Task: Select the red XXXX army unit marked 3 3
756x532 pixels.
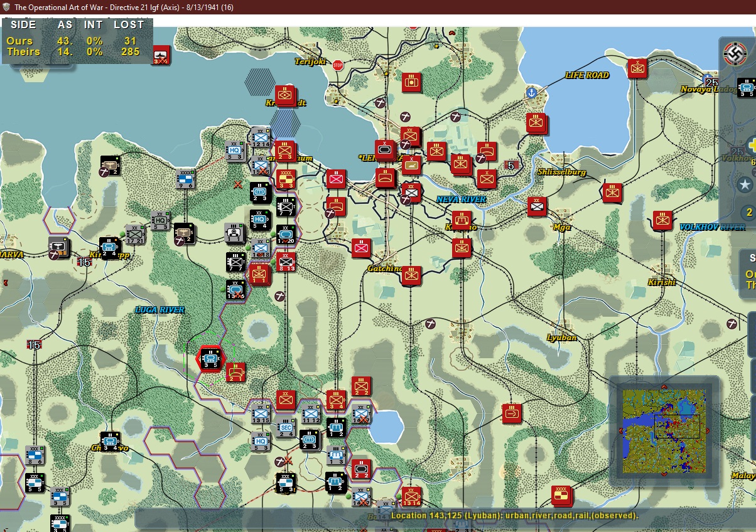Action: click(x=286, y=179)
